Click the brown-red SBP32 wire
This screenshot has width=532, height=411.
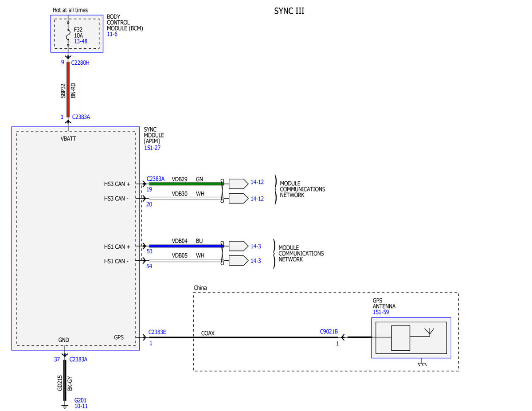(x=68, y=90)
